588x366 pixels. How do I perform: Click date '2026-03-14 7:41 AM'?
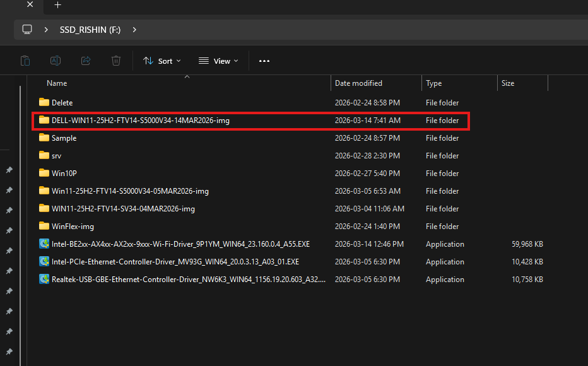pyautogui.click(x=367, y=121)
